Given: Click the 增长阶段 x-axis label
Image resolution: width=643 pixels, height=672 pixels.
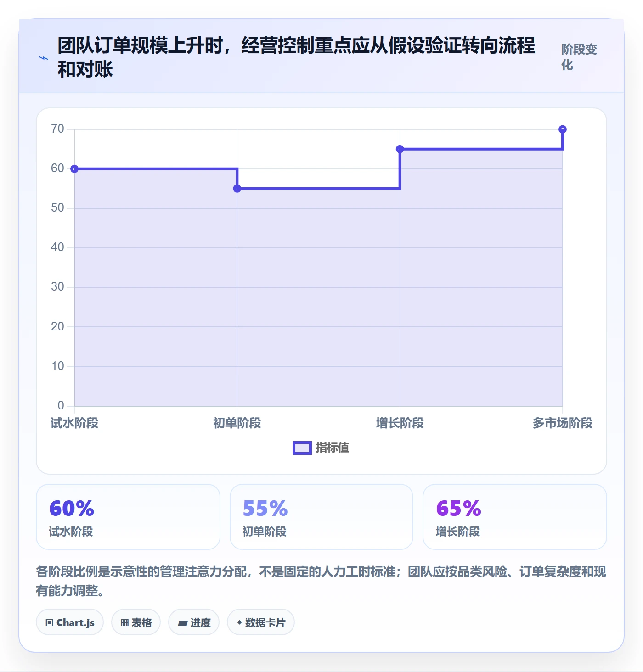Looking at the screenshot, I should [400, 423].
